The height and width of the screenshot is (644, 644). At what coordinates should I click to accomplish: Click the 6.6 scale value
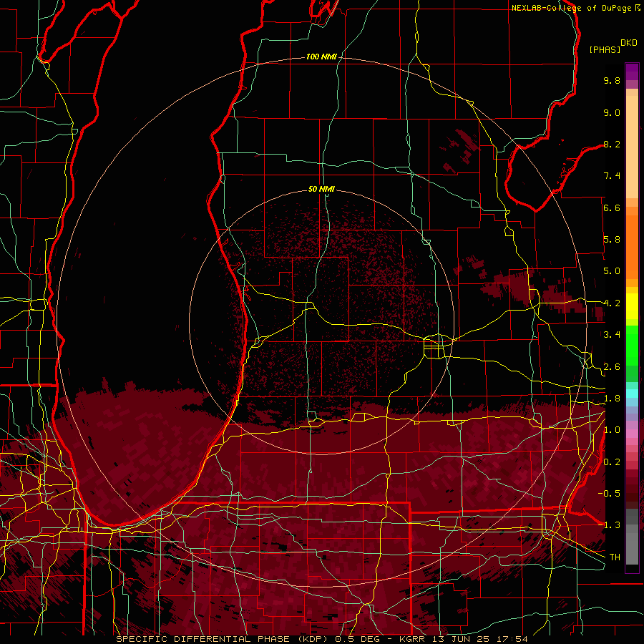coord(612,208)
